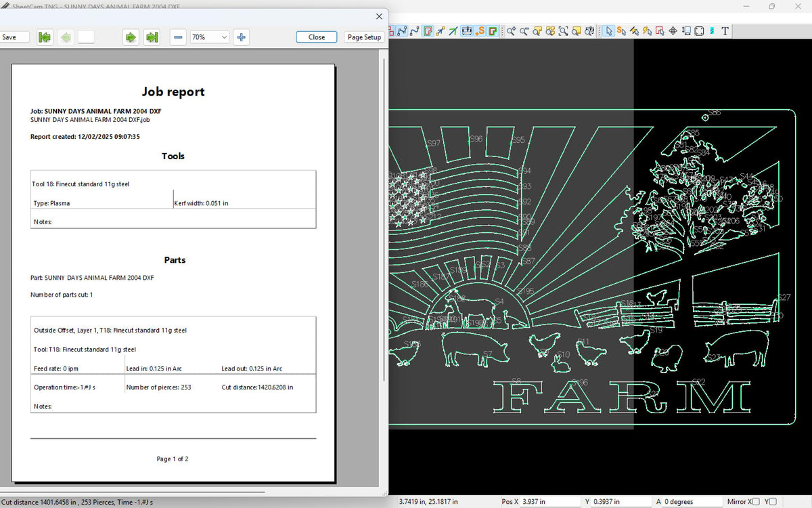Viewport: 812px width, 508px height.
Task: Select the magnifier zoom out tool
Action: click(x=524, y=31)
